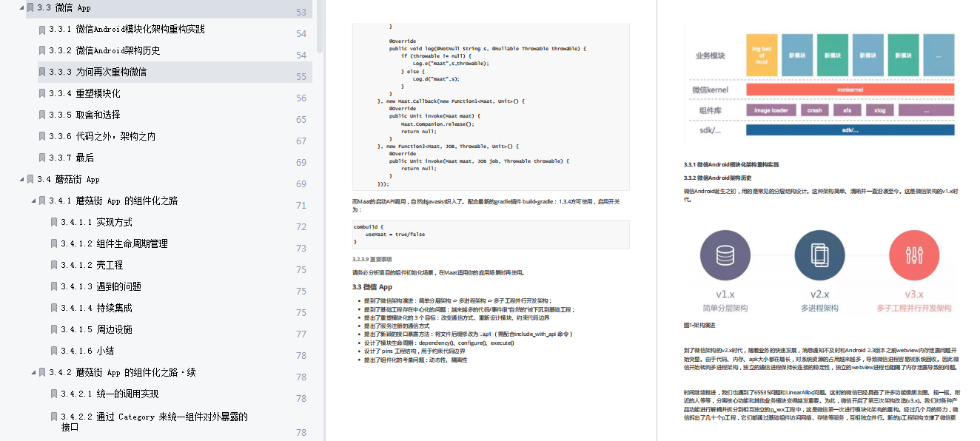Collapse the 3.3 微信 App bookmark section
Viewport: 980px width, 441px height.
point(21,7)
